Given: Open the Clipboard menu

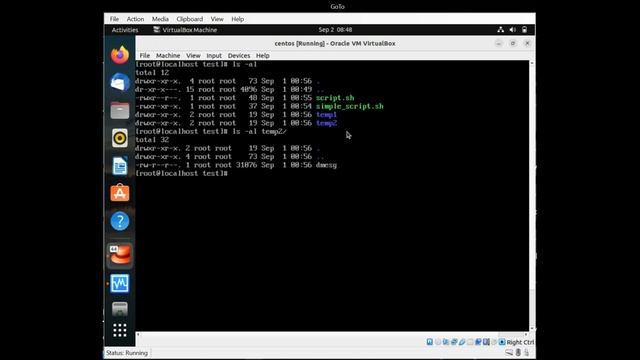Looking at the screenshot, I should pyautogui.click(x=189, y=19).
